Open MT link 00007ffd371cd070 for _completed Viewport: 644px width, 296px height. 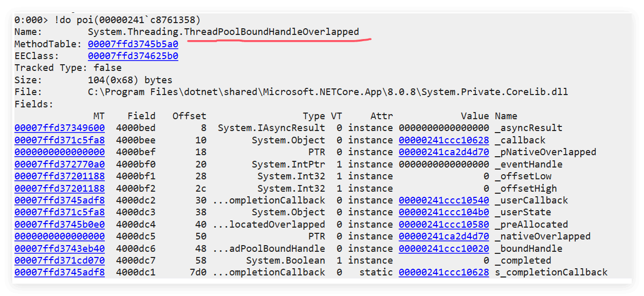click(x=60, y=261)
